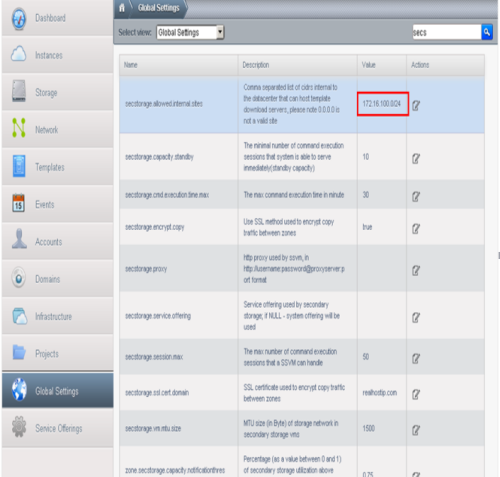500x477 pixels.
Task: Edit secstorage.allowed.internal.sites value
Action: (416, 106)
